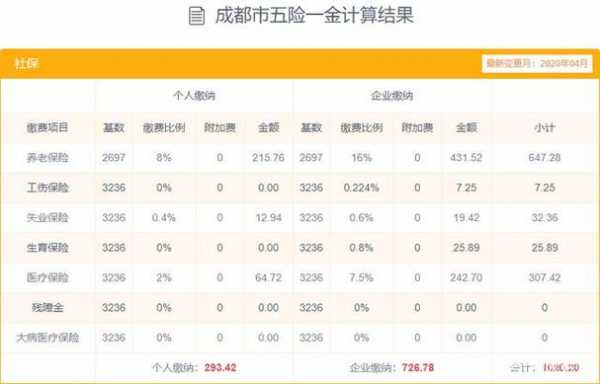Click the 最新定基月 2020年04月 badge

(x=537, y=63)
